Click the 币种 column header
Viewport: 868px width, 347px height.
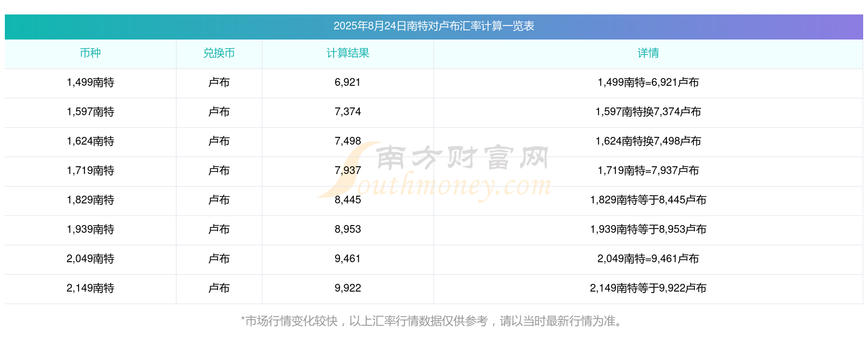(90, 53)
